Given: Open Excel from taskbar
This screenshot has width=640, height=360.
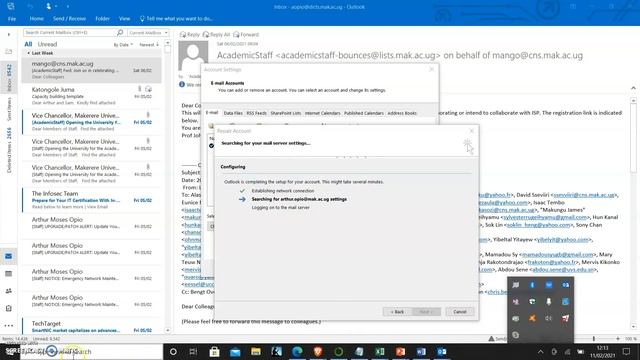Looking at the screenshot, I should 380,351.
